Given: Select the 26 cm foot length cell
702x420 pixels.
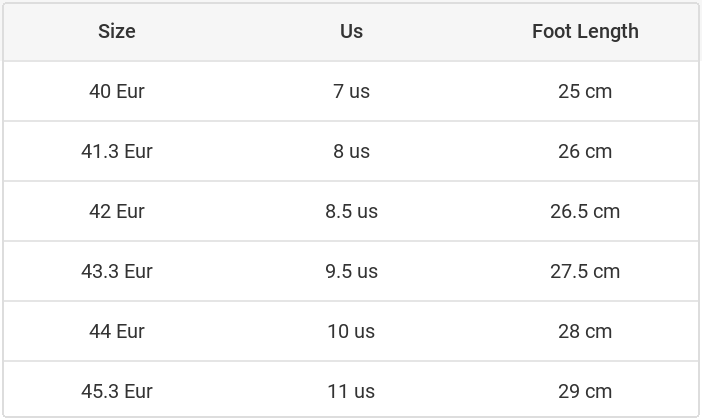Looking at the screenshot, I should point(585,151).
